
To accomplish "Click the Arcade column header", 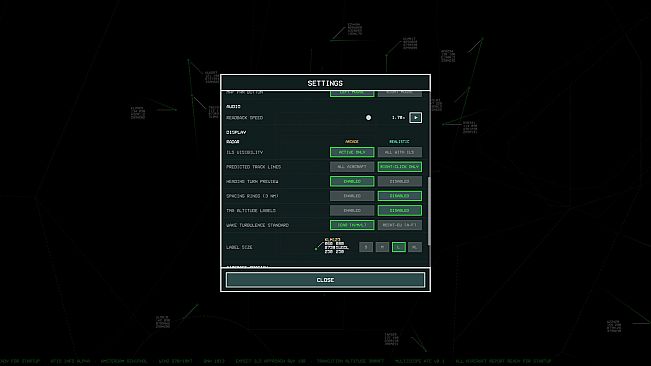I will 352,142.
